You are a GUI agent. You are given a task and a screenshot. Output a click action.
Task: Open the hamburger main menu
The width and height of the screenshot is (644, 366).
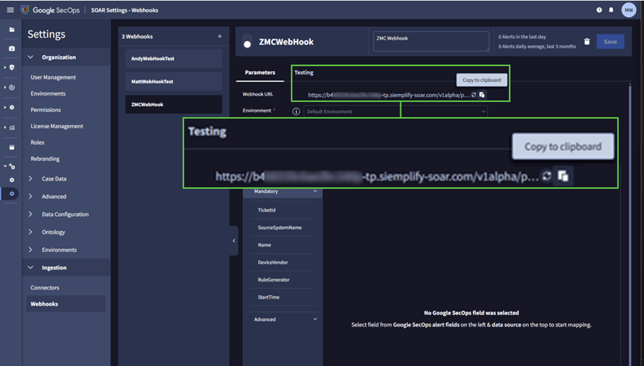tap(10, 10)
